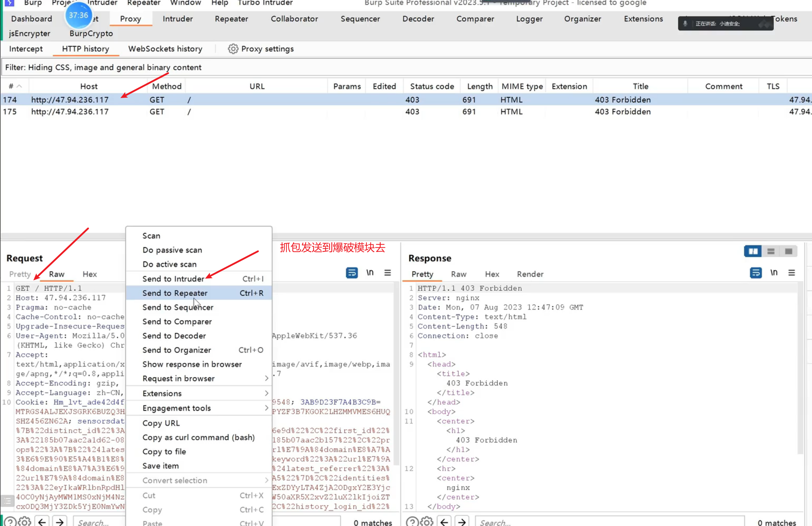Image resolution: width=812 pixels, height=526 pixels.
Task: Toggle non-printable characters in Response panel
Action: [x=774, y=273]
